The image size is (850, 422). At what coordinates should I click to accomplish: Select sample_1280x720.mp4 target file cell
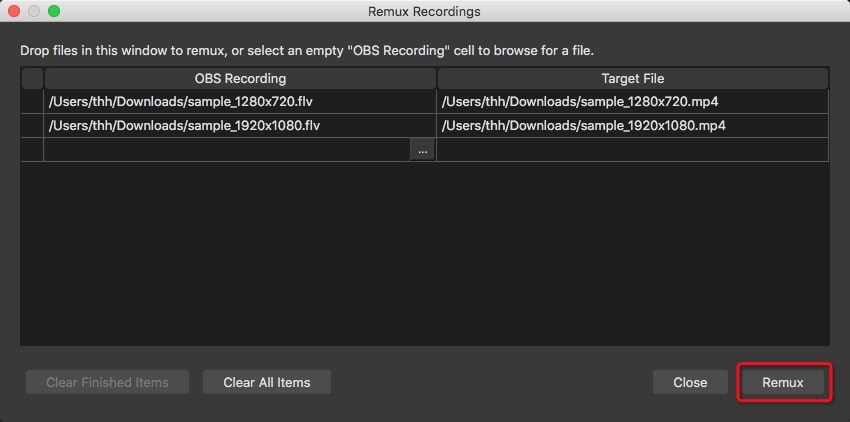pyautogui.click(x=633, y=102)
